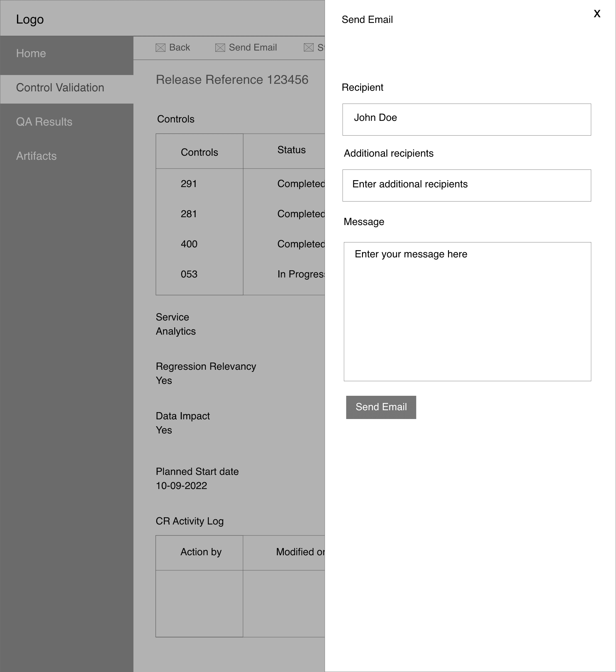
Task: Click the Action by column header
Action: (201, 552)
